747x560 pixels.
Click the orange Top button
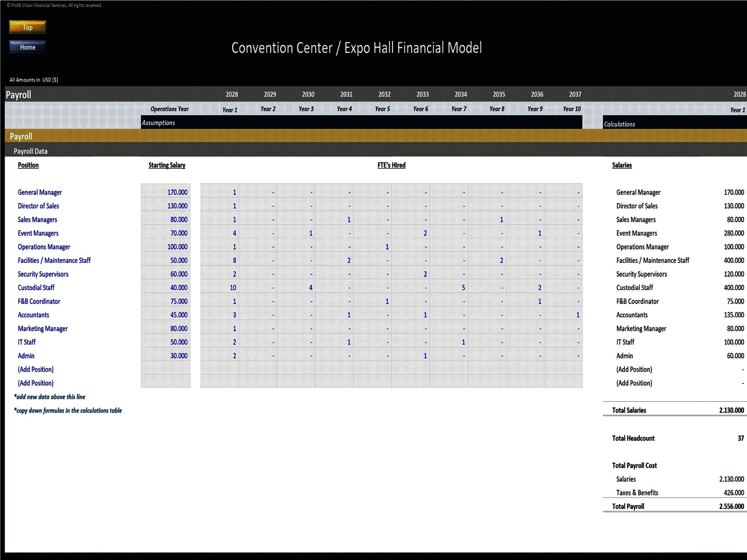coord(28,27)
